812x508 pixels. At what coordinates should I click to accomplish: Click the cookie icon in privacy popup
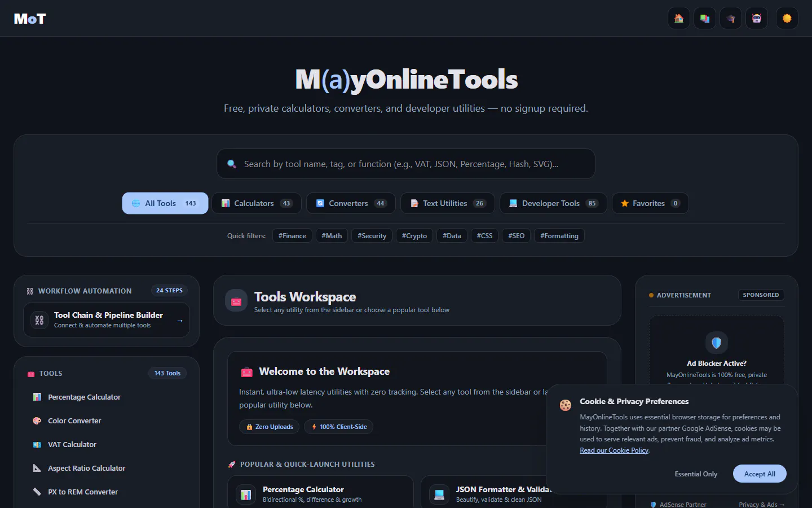pos(565,405)
